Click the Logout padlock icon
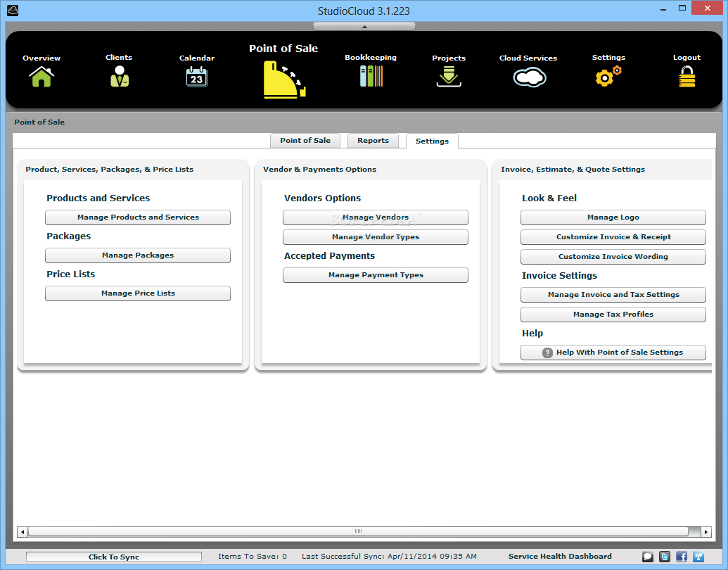This screenshot has height=570, width=728. pos(687,76)
